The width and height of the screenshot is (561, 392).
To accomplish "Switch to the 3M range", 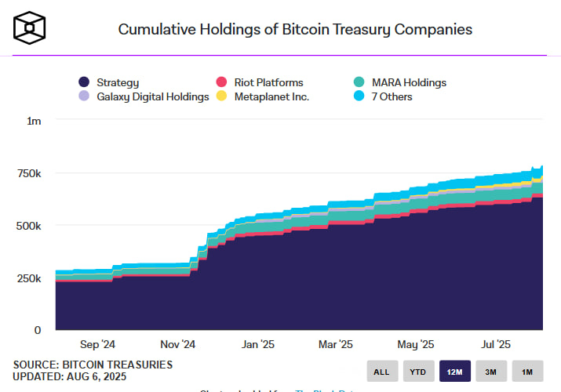I will coord(491,371).
